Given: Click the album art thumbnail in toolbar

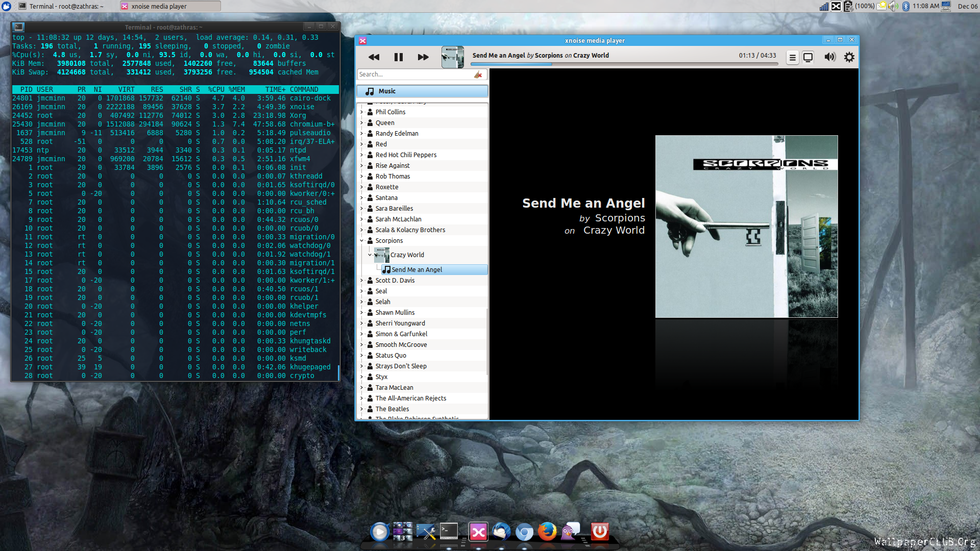Looking at the screenshot, I should [x=452, y=57].
